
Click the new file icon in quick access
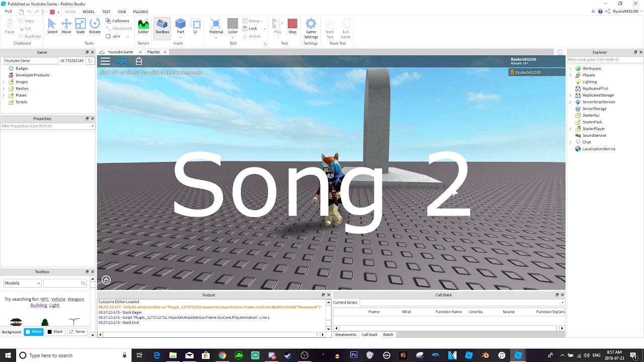click(21, 12)
